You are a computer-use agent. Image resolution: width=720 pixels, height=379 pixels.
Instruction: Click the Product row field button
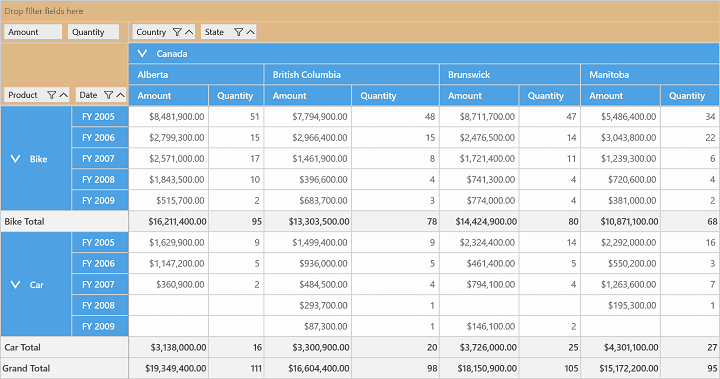pyautogui.click(x=37, y=95)
